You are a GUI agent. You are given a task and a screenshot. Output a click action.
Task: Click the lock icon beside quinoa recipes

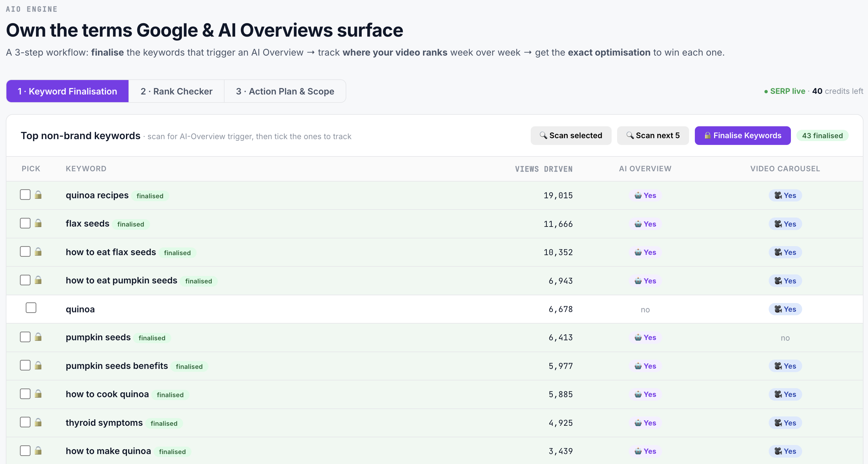[38, 195]
